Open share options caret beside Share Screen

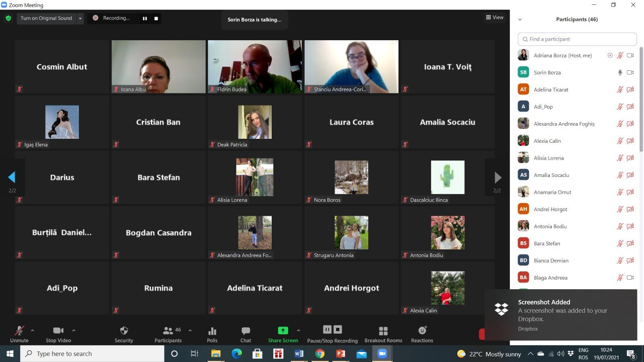[298, 330]
